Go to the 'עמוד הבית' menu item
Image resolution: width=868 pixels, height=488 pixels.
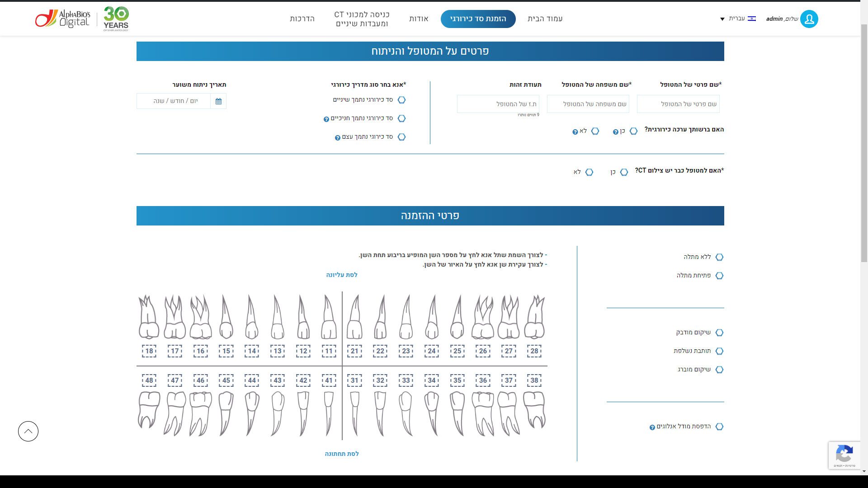coord(545,19)
